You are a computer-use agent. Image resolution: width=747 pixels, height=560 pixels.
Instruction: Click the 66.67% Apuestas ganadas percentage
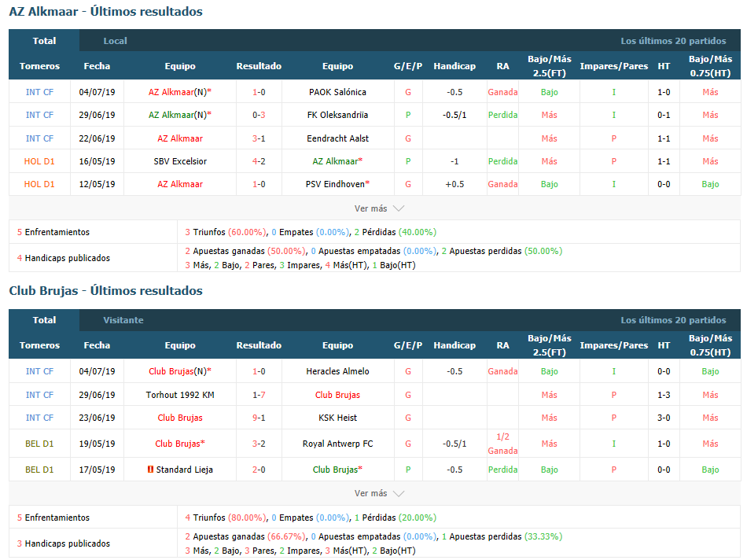tap(286, 536)
